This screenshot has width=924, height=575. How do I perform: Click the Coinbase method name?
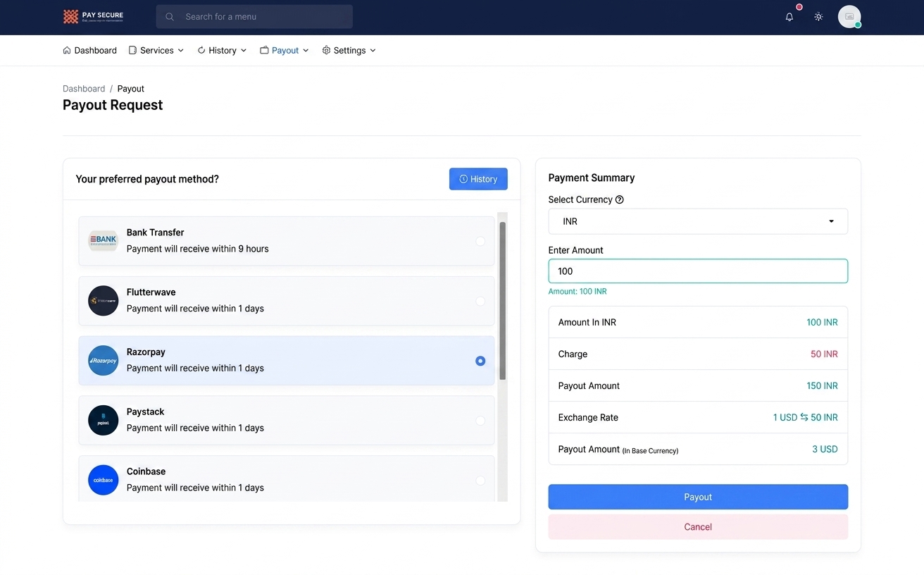[x=146, y=471]
